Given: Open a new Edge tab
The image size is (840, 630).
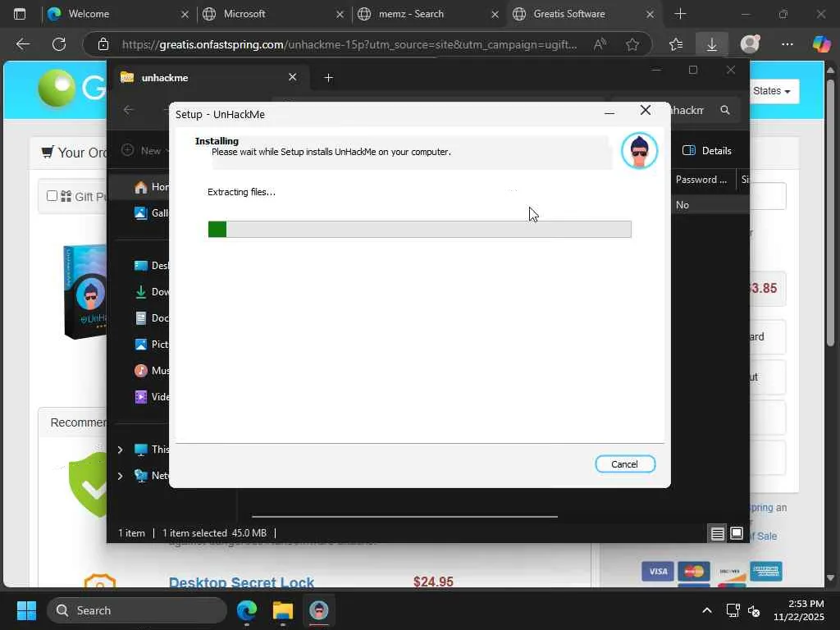Looking at the screenshot, I should 680,14.
